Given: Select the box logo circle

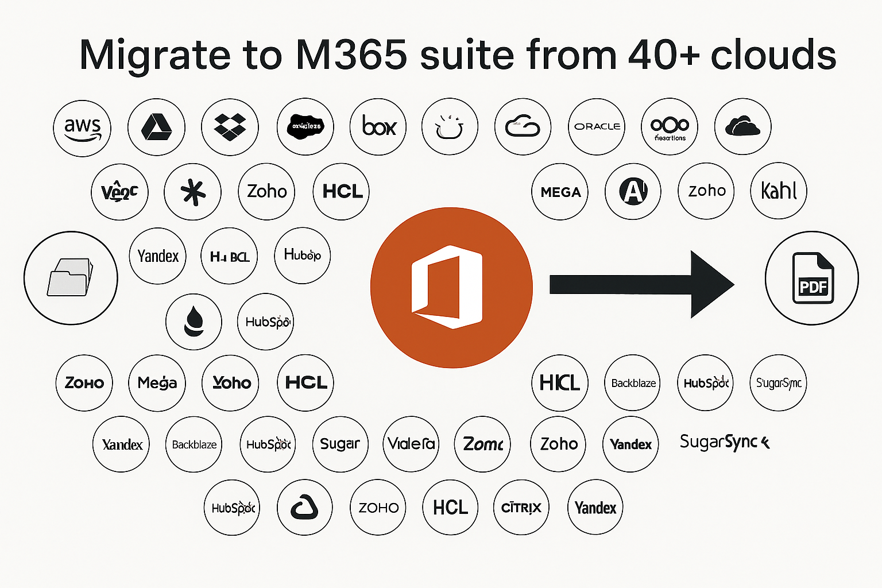Looking at the screenshot, I should [x=378, y=126].
